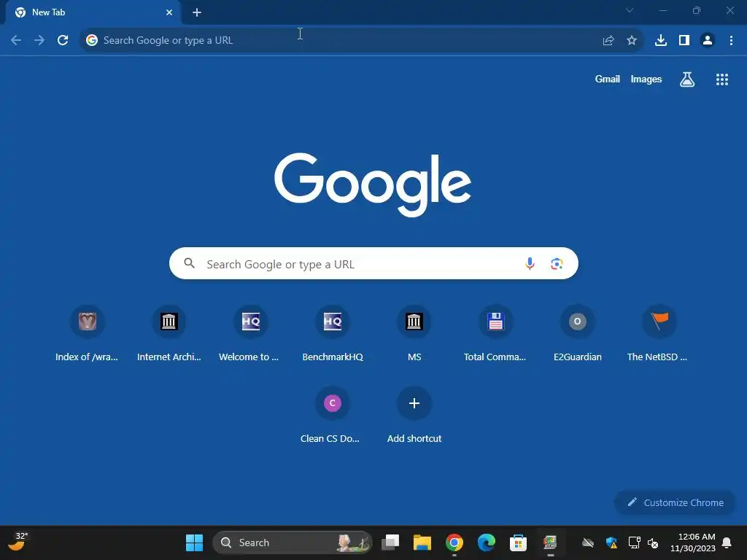Open Task View on the taskbar

tap(391, 542)
